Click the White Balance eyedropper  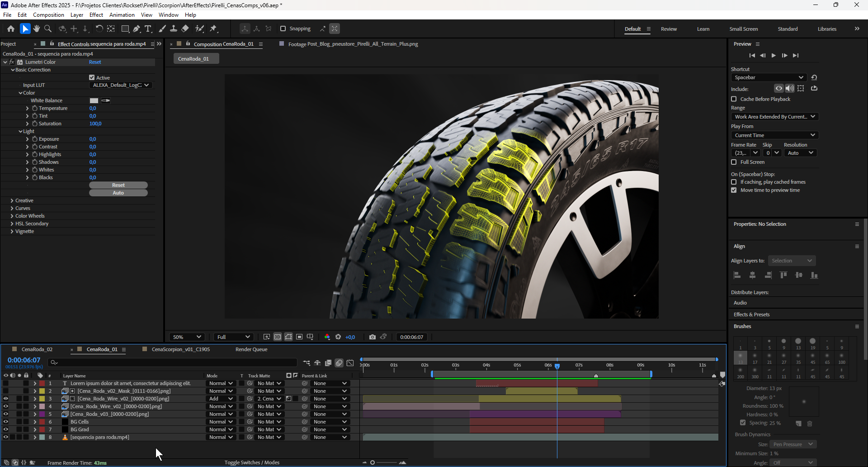pyautogui.click(x=106, y=100)
